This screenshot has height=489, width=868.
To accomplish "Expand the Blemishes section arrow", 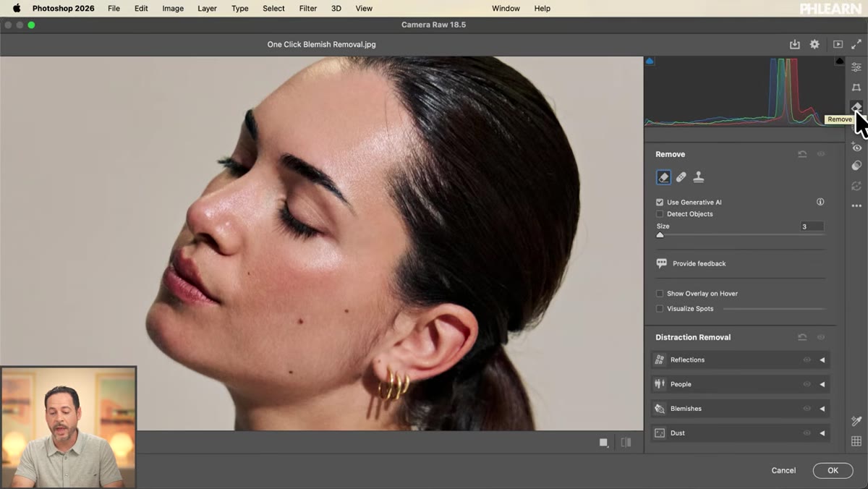I will 822,409.
